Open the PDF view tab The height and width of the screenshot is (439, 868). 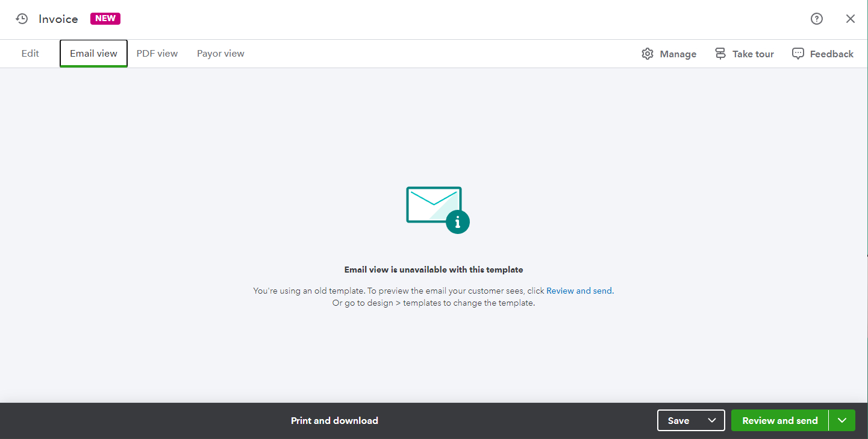157,54
